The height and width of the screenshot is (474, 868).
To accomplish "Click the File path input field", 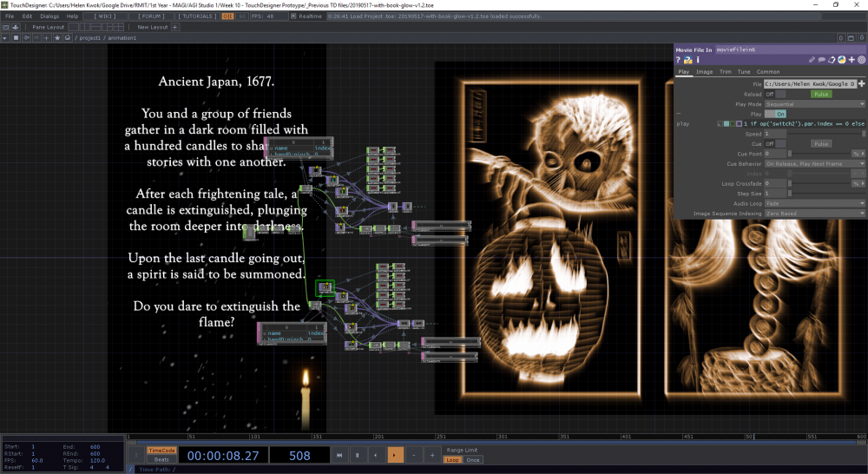I will 810,83.
